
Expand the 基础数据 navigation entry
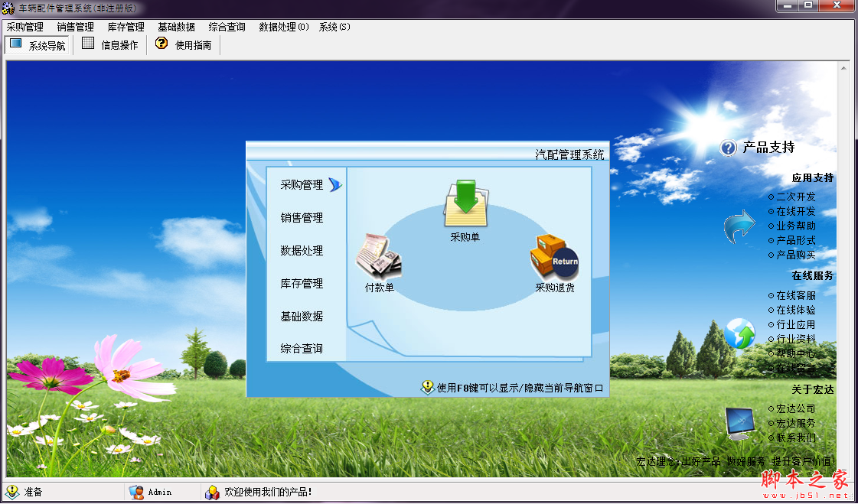(301, 316)
